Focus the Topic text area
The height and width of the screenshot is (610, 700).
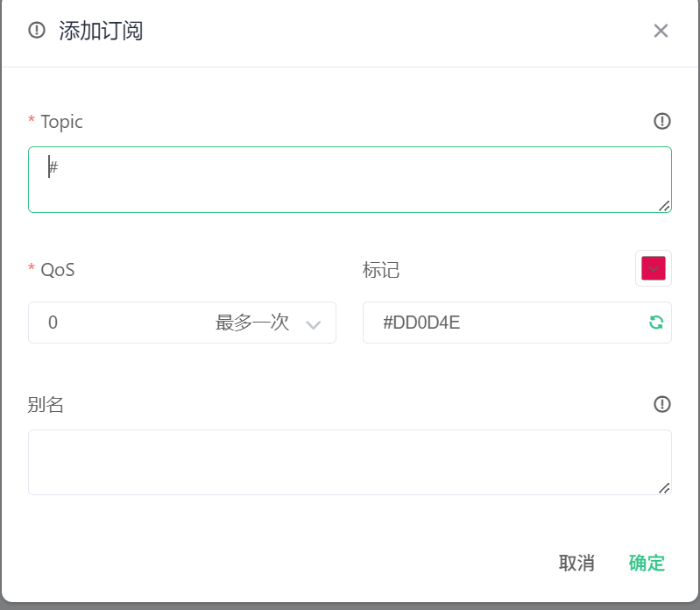click(350, 179)
